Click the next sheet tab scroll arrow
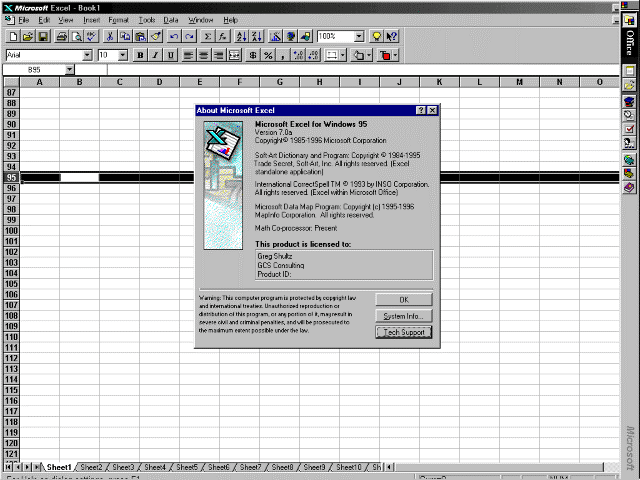Screen dimensions: 640x480 27,467
